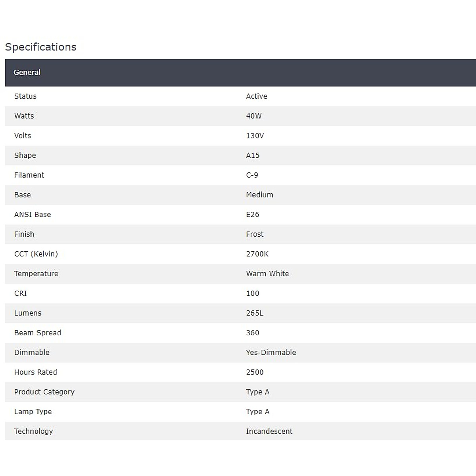
Task: Select the 265L lumens value
Action: point(254,313)
